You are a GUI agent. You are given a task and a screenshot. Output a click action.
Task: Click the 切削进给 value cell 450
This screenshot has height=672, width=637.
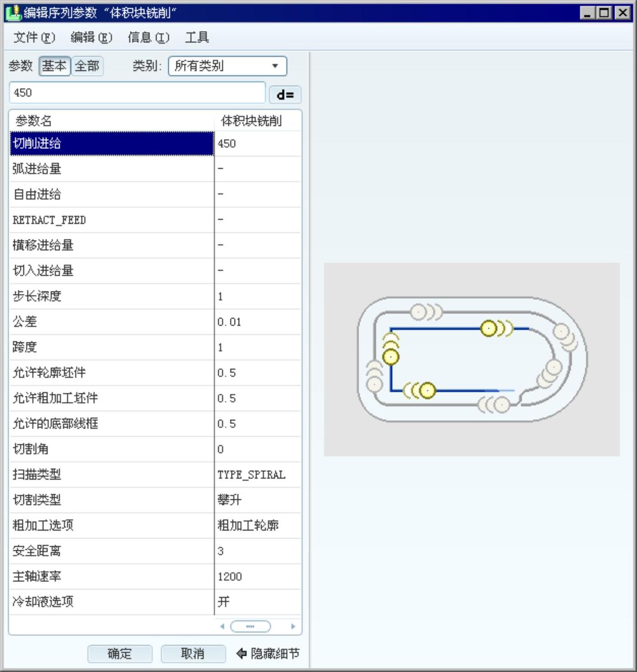click(x=258, y=143)
